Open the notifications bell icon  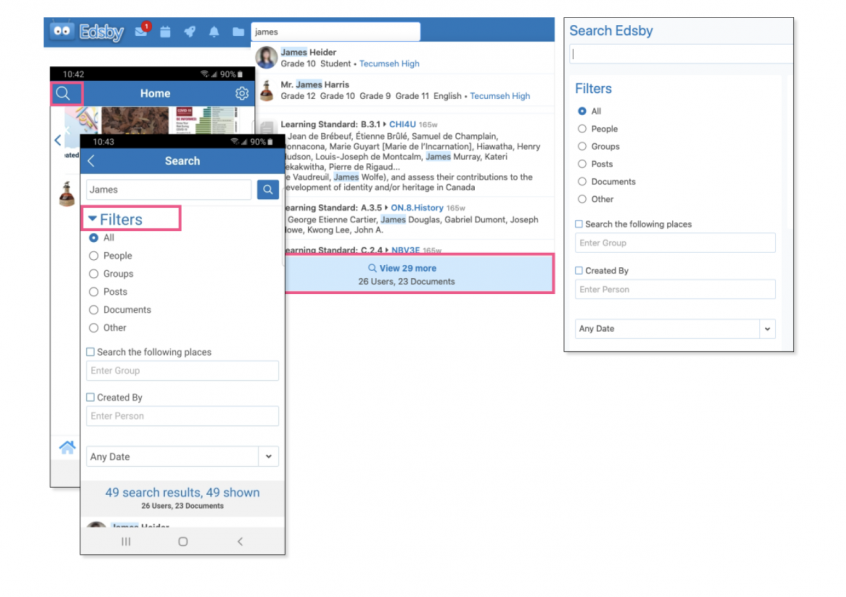point(214,32)
